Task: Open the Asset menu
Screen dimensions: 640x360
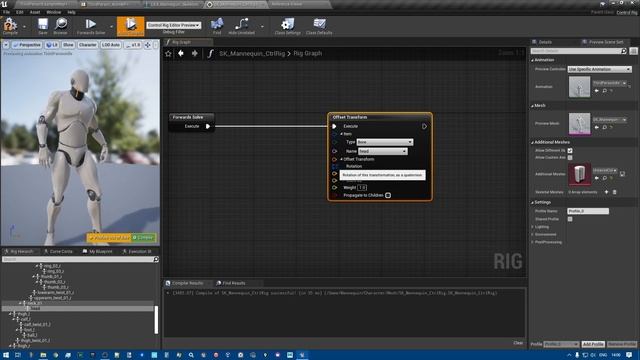Action: 35,12
